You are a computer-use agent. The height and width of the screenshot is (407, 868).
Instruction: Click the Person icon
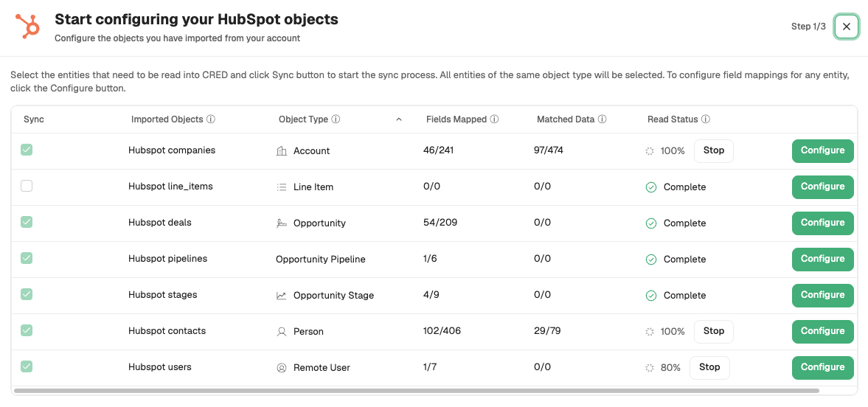281,332
